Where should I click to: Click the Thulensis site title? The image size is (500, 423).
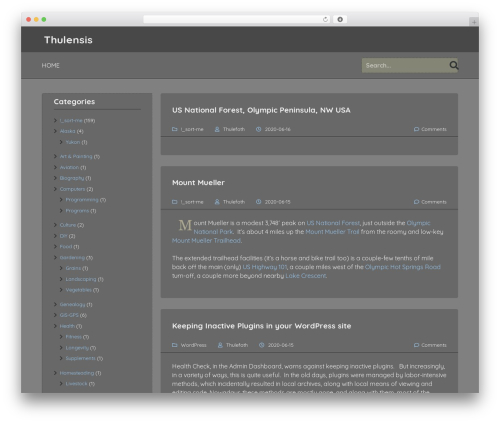[68, 40]
